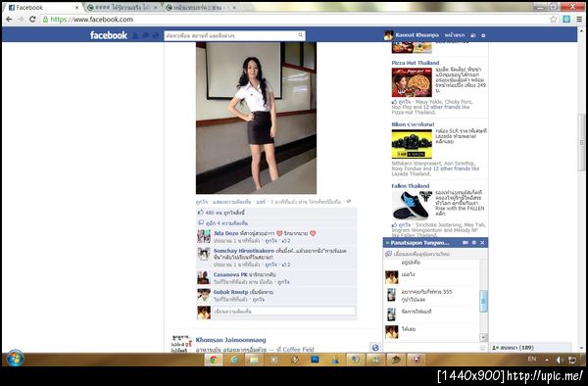Switch to the second browser tab
The height and width of the screenshot is (386, 588).
pyautogui.click(x=122, y=8)
